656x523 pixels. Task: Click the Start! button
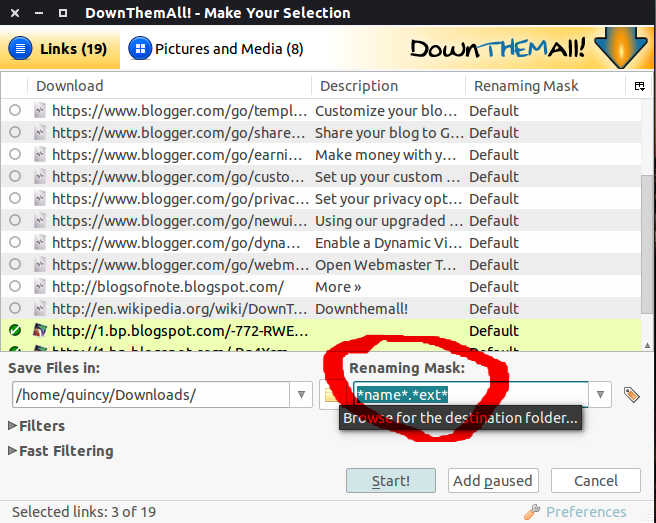[x=391, y=481]
